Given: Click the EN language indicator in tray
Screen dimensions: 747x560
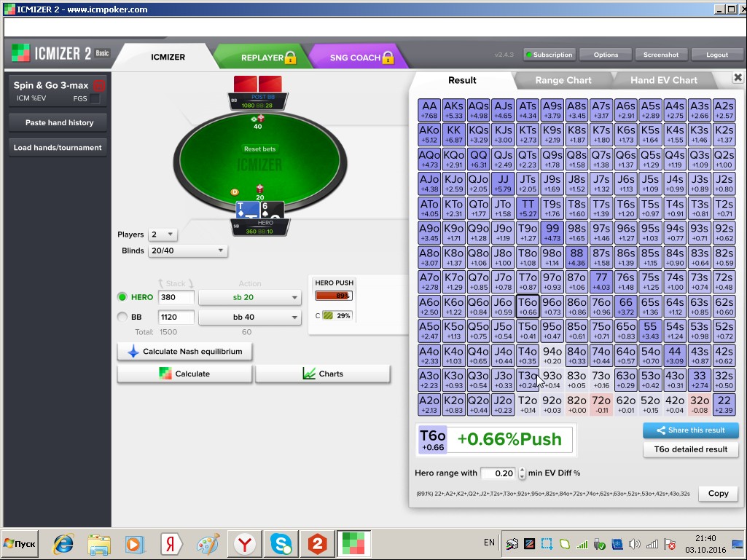Looking at the screenshot, I should click(489, 543).
